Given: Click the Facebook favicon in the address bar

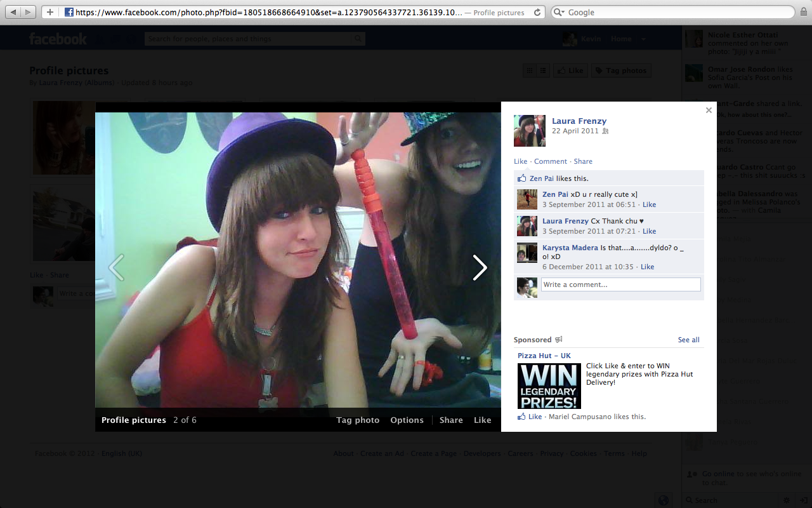Looking at the screenshot, I should 69,12.
